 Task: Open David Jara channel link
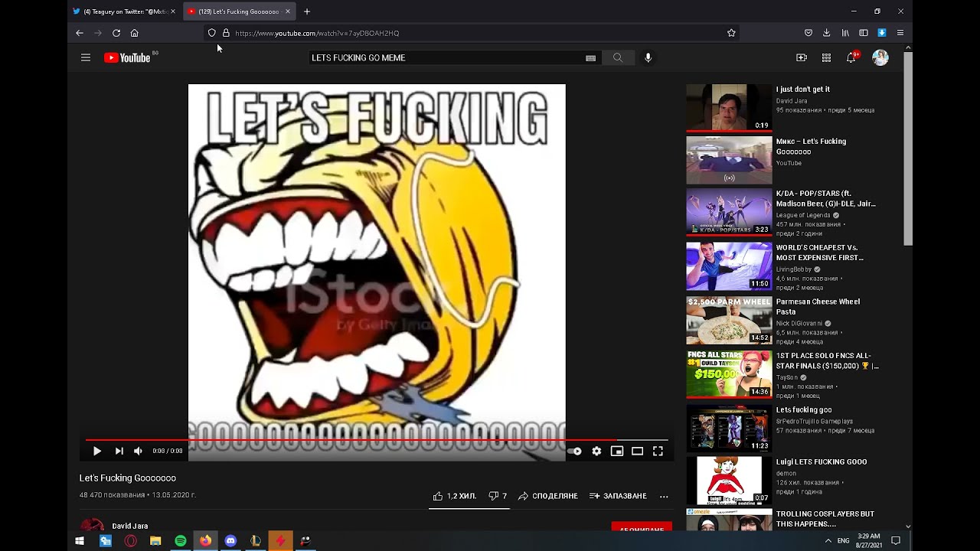pos(130,526)
